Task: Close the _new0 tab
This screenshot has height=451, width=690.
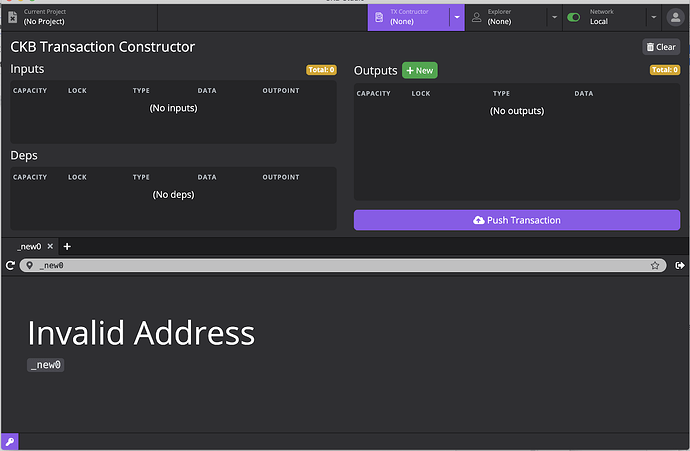Action: point(50,246)
